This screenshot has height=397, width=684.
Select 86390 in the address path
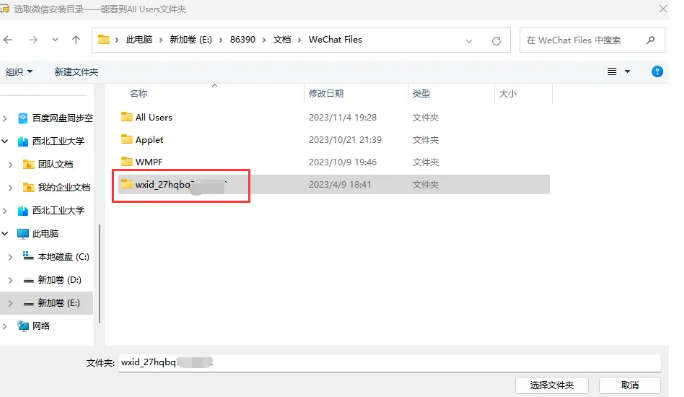point(243,40)
